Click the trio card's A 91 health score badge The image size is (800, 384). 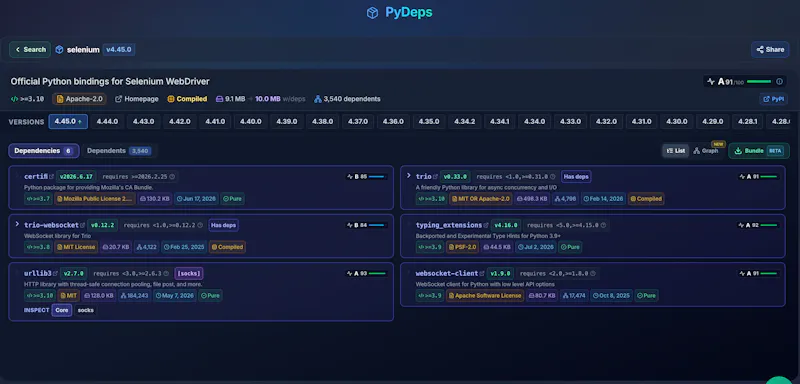pyautogui.click(x=758, y=177)
